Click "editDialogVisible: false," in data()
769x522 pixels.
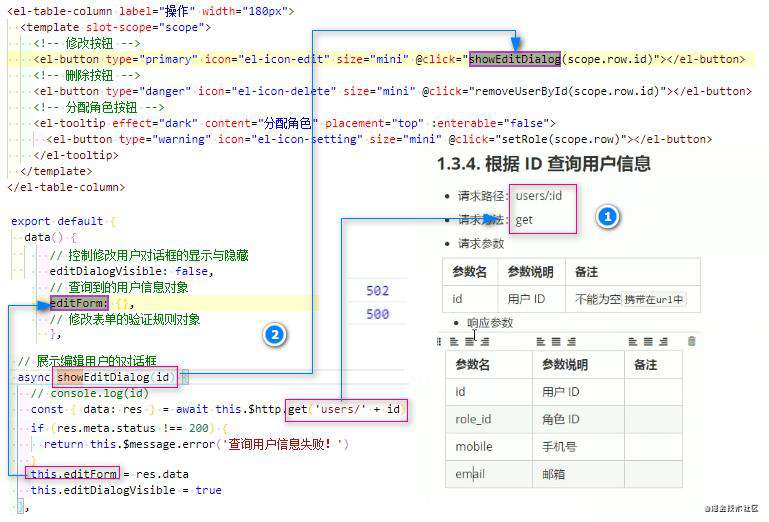131,271
